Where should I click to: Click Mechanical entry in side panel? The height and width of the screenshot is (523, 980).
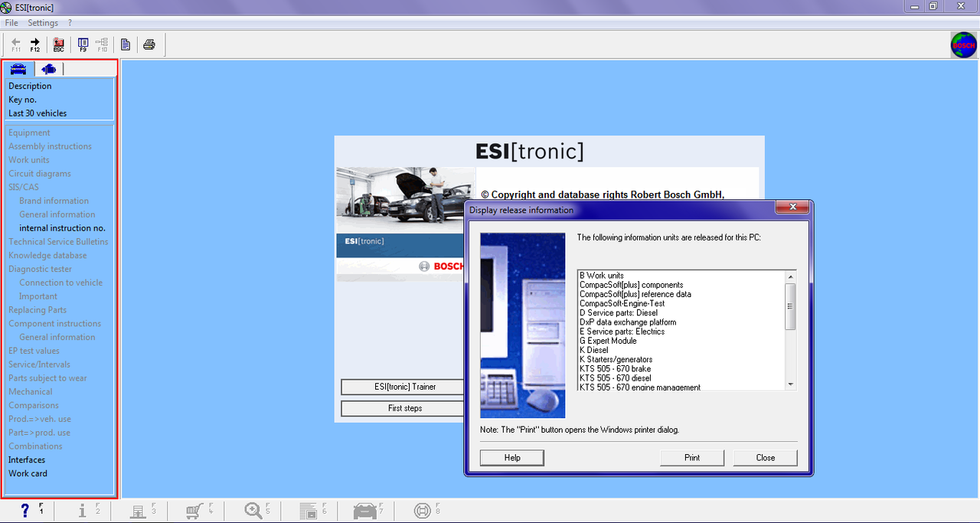click(x=31, y=391)
